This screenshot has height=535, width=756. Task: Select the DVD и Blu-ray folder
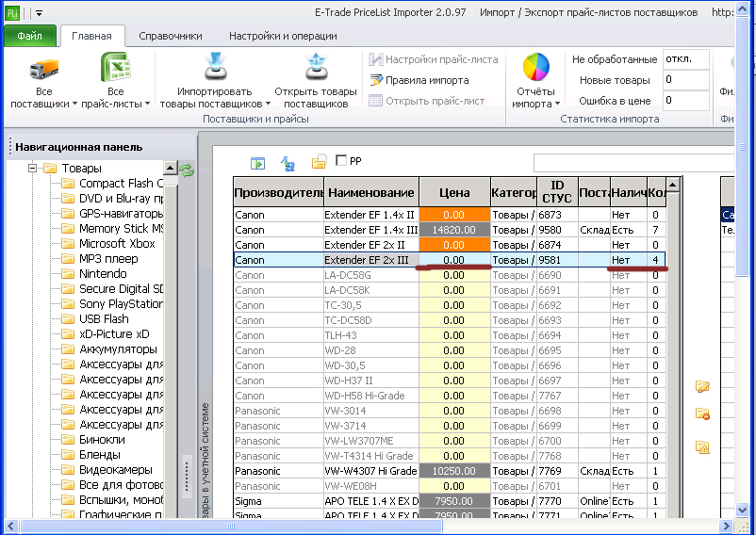pyautogui.click(x=113, y=199)
